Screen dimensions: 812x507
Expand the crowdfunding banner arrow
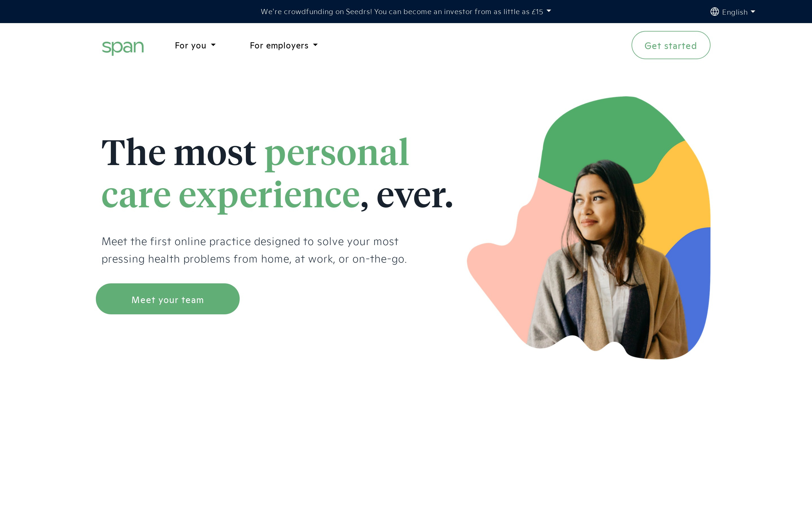549,11
